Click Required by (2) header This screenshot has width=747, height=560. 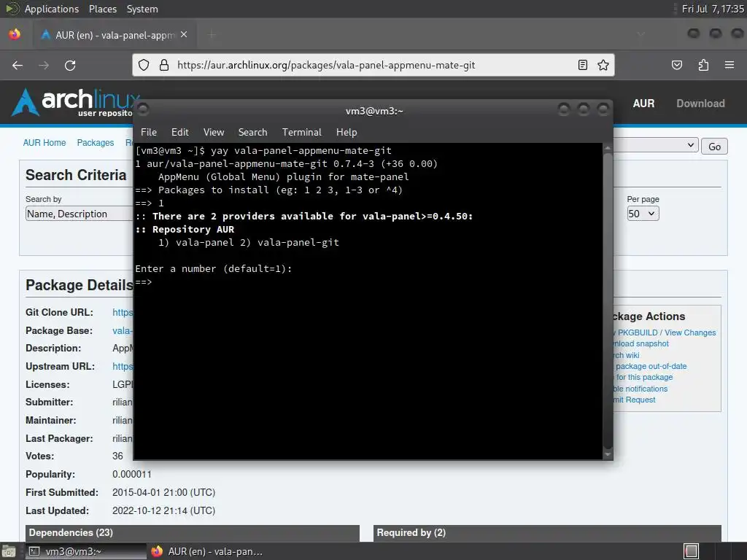coord(547,533)
